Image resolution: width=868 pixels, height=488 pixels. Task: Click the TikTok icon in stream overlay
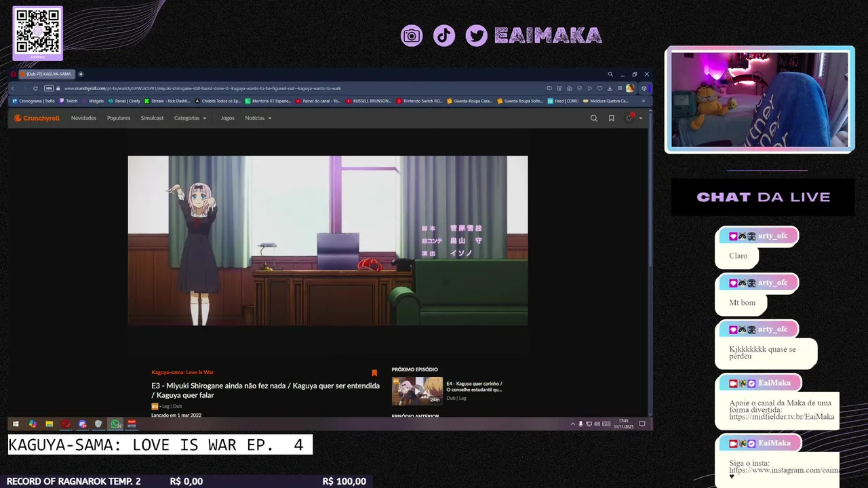click(x=444, y=35)
